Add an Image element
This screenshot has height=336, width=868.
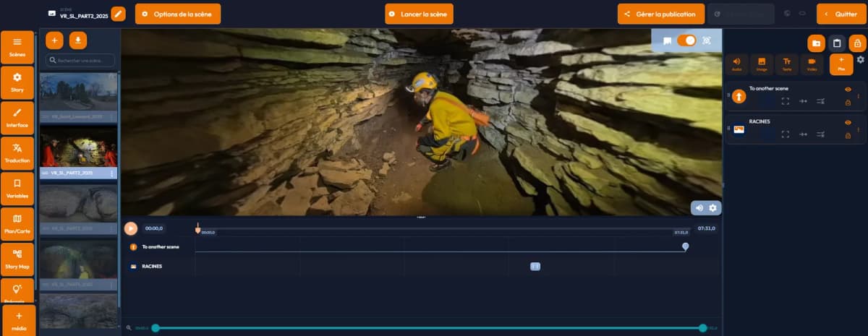tap(762, 64)
